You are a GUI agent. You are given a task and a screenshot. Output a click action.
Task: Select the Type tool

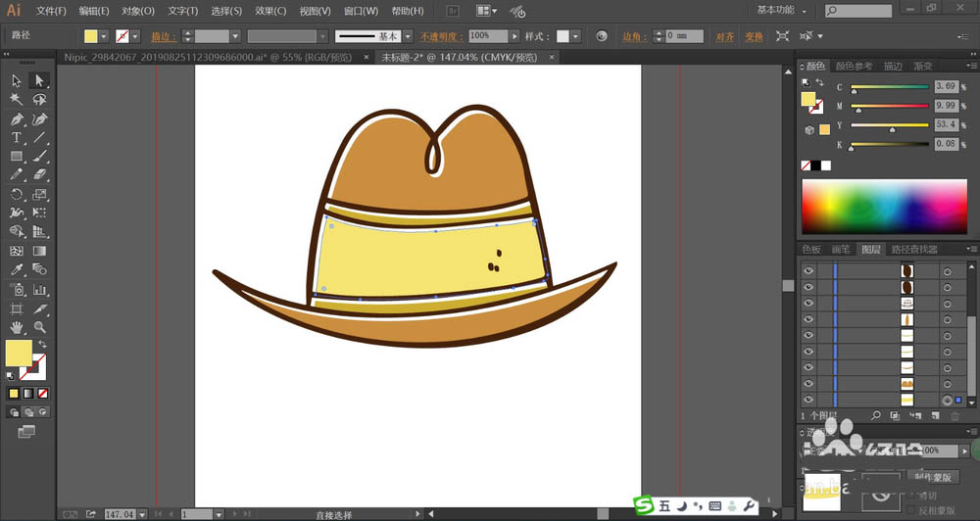17,137
